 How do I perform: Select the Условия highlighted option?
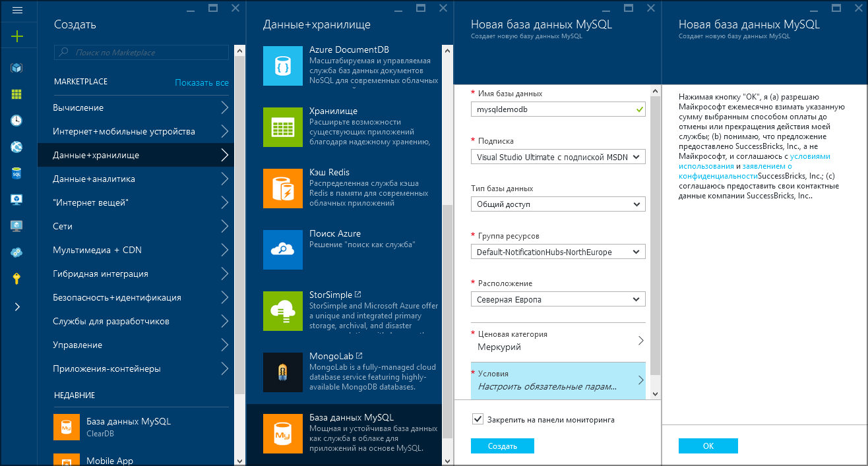558,378
